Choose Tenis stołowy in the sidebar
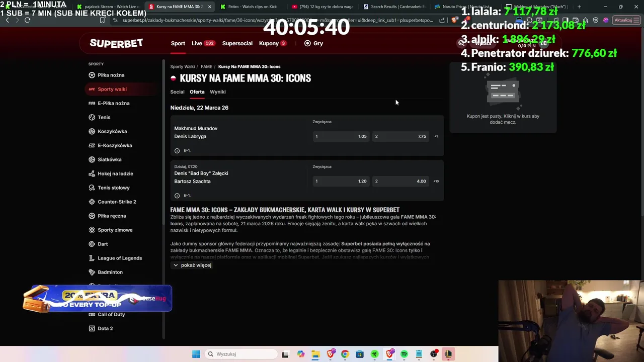Viewport: 644px width, 362px height. [x=109, y=188]
